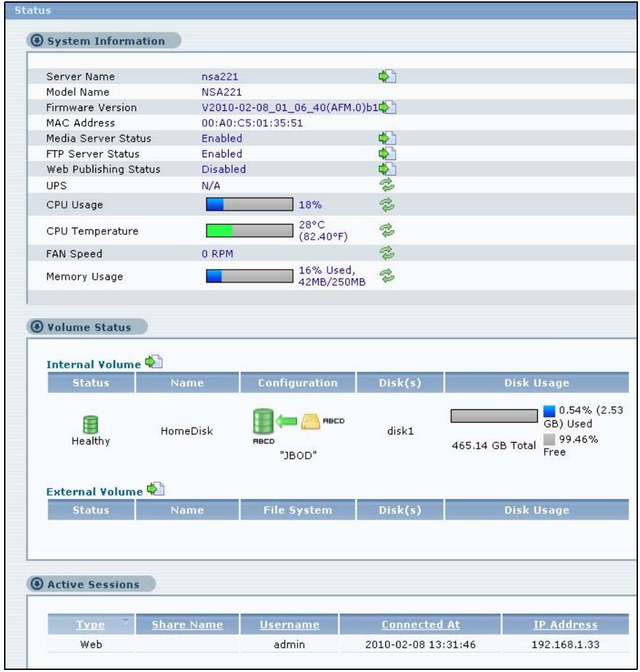
Task: Open the FTP Server Status settings icon
Action: click(x=387, y=153)
